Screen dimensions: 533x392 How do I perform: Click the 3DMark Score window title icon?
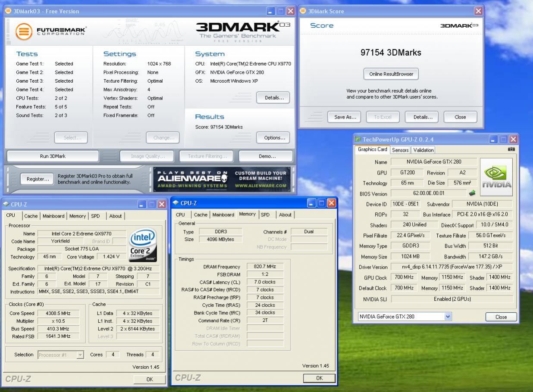[303, 11]
